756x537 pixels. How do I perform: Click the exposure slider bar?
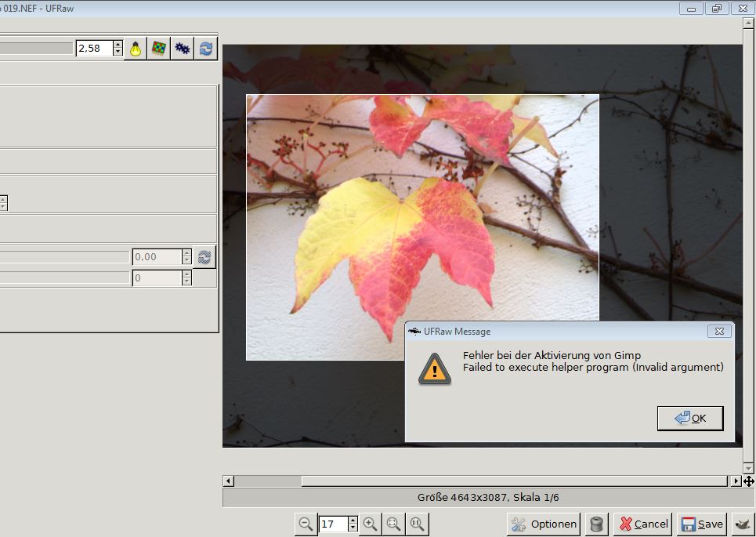pos(36,49)
